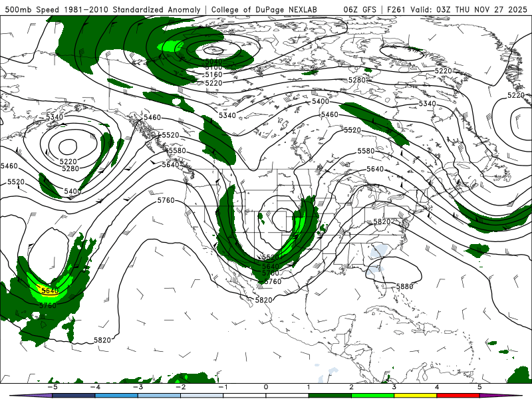Click the "-4" color scale tick label

pos(95,387)
